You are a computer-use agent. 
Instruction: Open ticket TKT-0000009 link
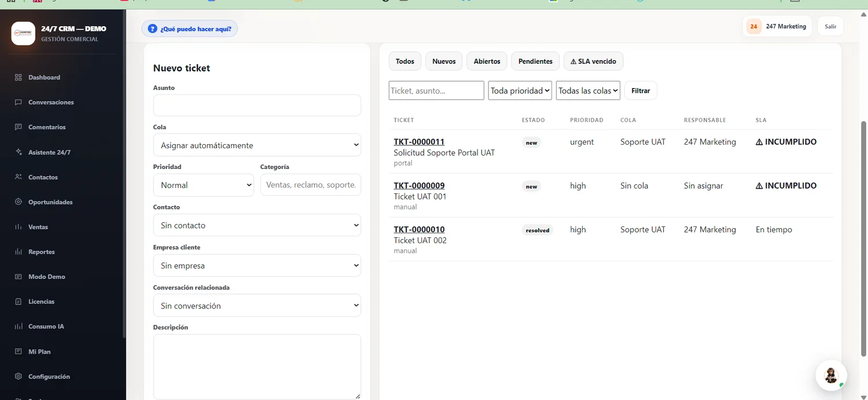pos(419,186)
